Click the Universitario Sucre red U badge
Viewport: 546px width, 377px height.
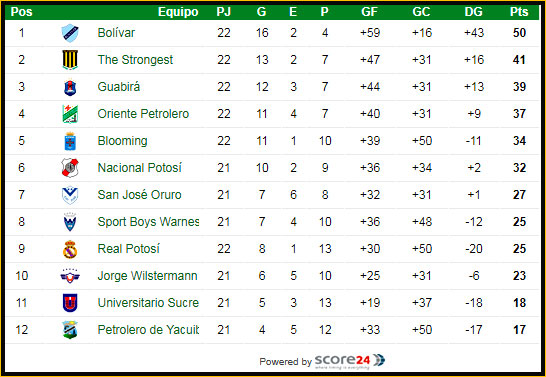point(70,303)
